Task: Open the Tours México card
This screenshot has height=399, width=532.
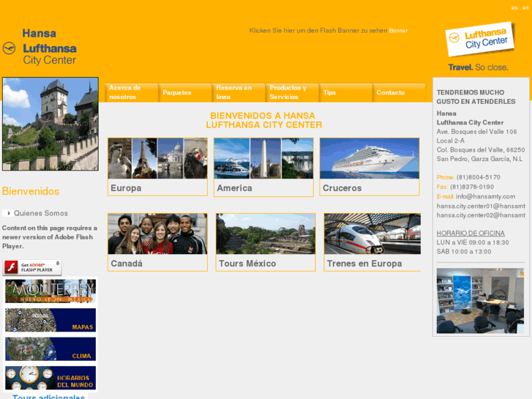Action: pos(266,242)
